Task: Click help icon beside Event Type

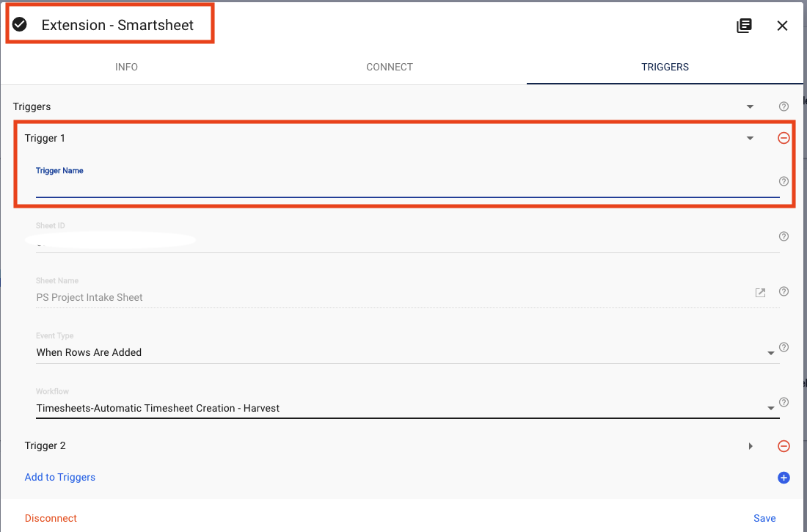Action: pyautogui.click(x=784, y=347)
